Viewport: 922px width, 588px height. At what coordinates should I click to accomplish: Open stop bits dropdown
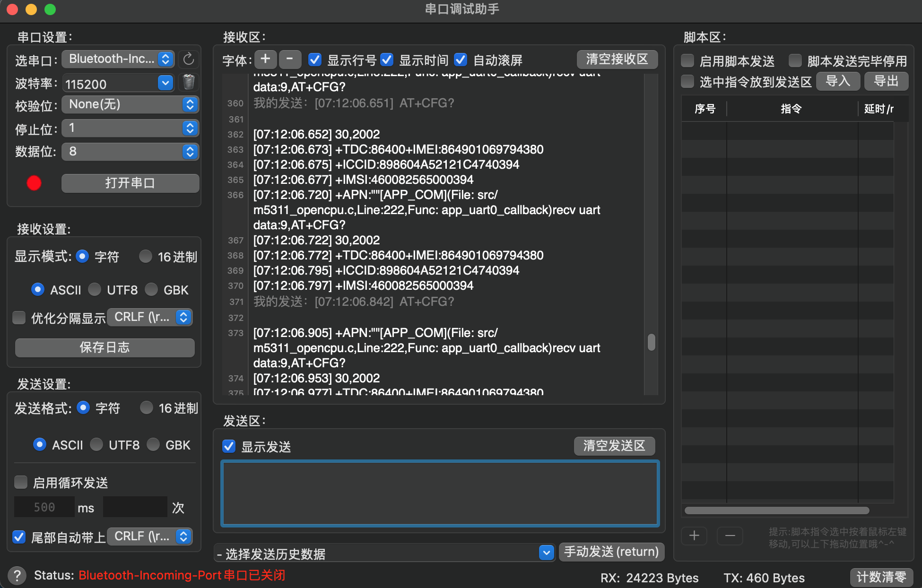(x=130, y=128)
